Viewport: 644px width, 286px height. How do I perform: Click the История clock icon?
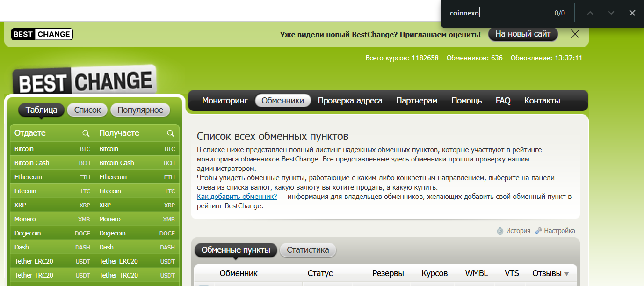pyautogui.click(x=500, y=231)
